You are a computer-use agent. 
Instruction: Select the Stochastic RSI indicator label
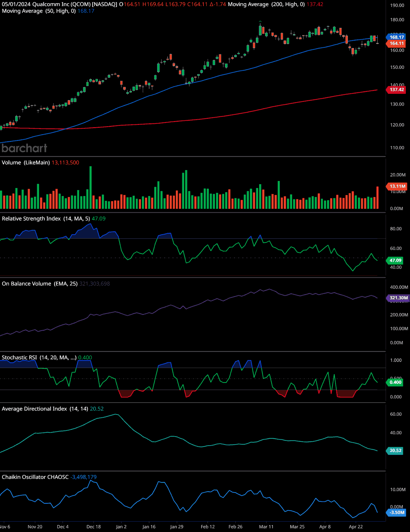pyautogui.click(x=39, y=357)
